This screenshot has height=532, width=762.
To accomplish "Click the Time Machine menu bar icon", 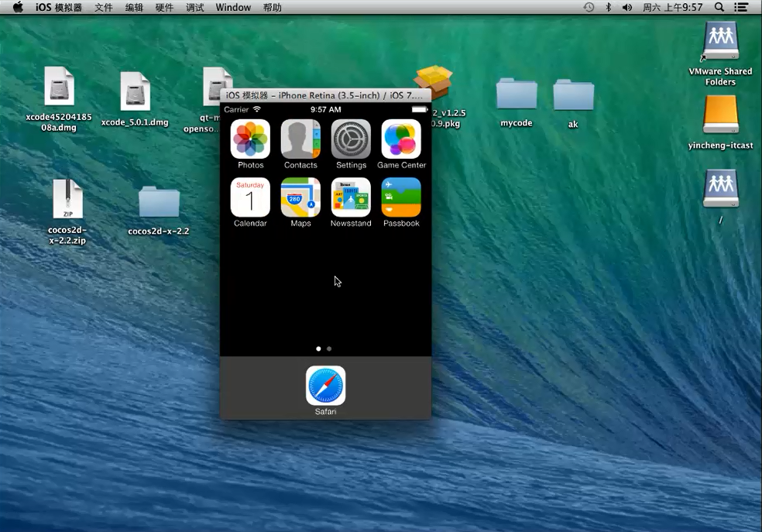I will (589, 7).
